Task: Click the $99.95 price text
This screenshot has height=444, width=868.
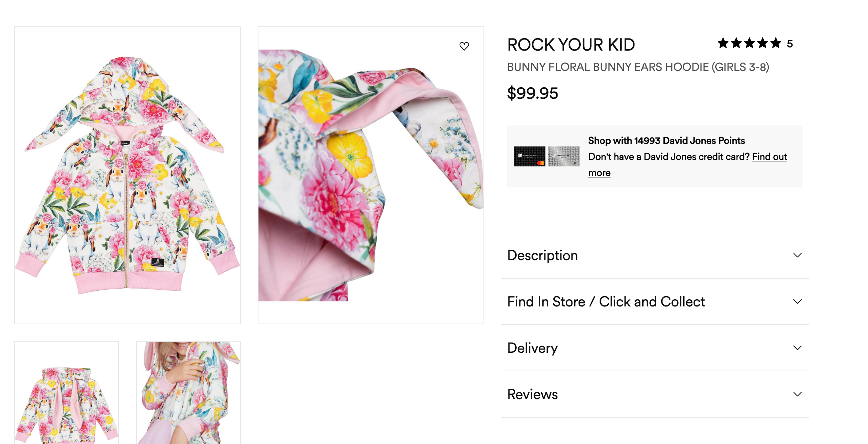Action: tap(532, 93)
